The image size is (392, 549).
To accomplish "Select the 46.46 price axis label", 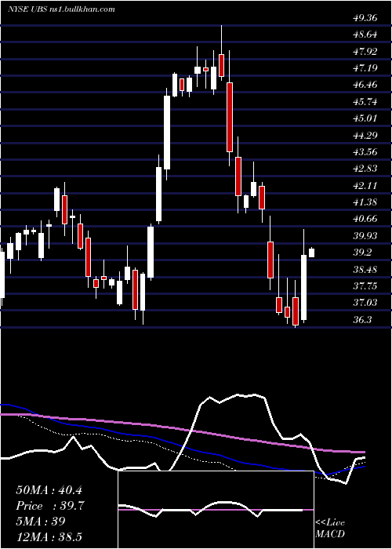I will [365, 85].
